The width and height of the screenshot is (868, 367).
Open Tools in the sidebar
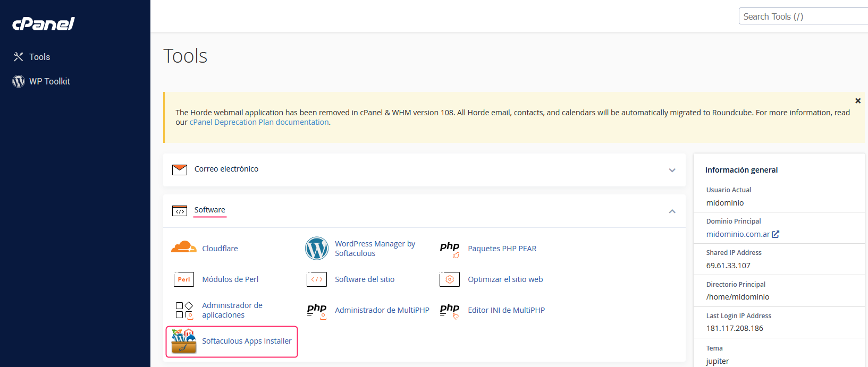point(39,57)
